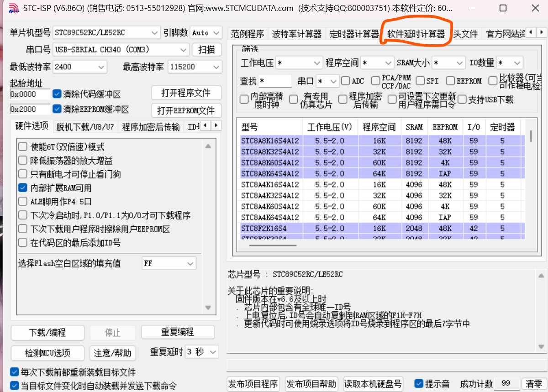Check the ADC filter checkbox
The height and width of the screenshot is (392, 548).
click(x=346, y=81)
